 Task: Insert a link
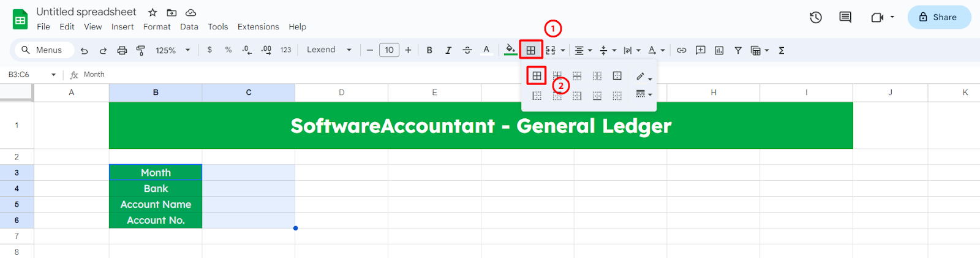[x=681, y=50]
